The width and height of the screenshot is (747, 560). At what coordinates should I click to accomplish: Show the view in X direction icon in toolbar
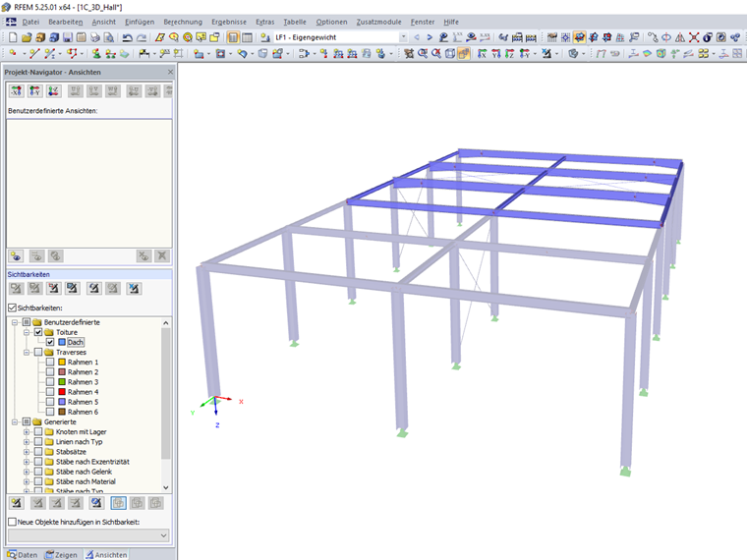pyautogui.click(x=483, y=53)
